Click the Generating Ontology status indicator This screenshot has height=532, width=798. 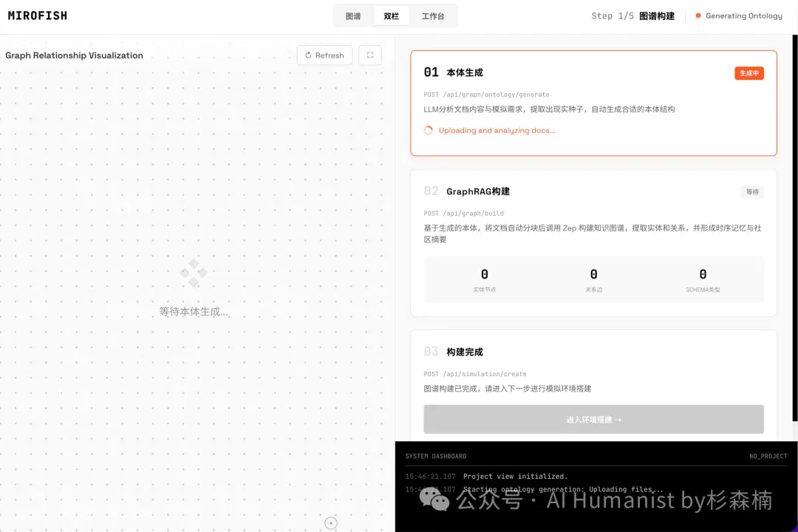click(739, 16)
